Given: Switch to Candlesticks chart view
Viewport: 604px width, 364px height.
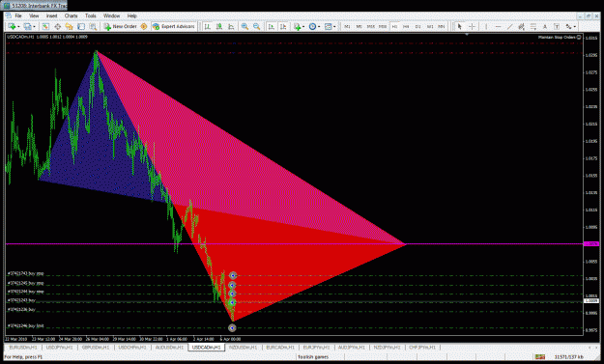Looking at the screenshot, I should pos(219,26).
